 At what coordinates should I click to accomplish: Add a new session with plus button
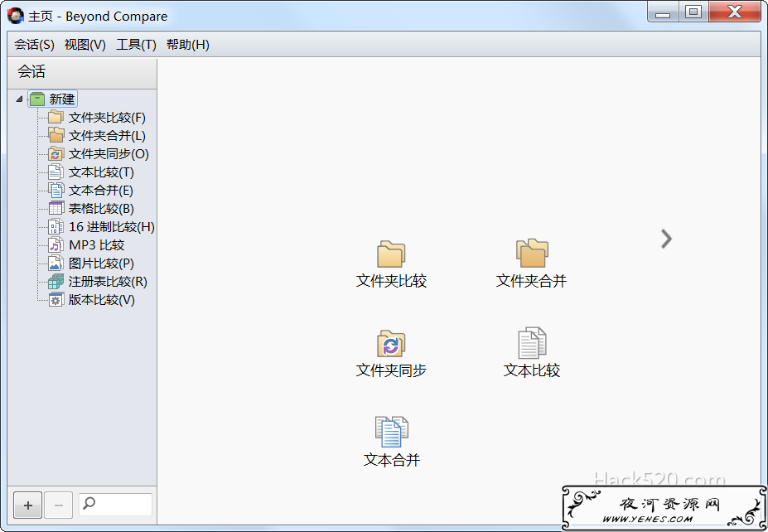(x=28, y=505)
